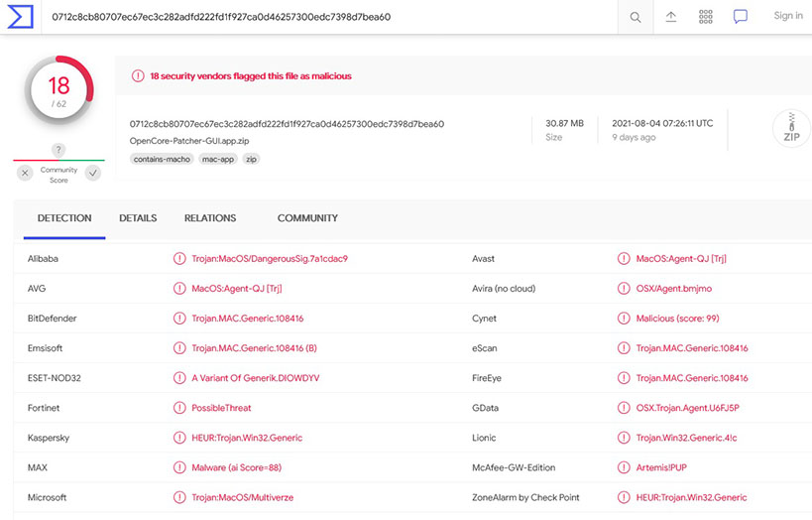Click the contains-macho tag
The image size is (812, 520).
[x=161, y=159]
